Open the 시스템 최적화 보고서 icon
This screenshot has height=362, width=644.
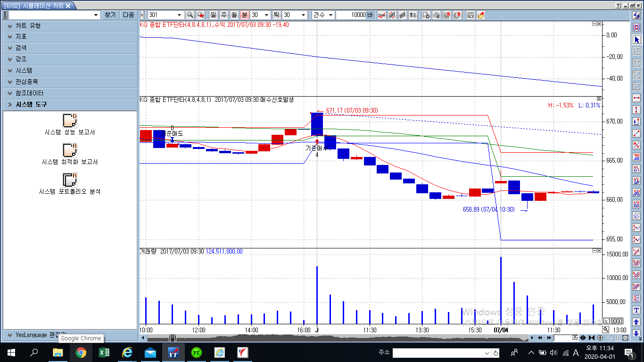69,150
